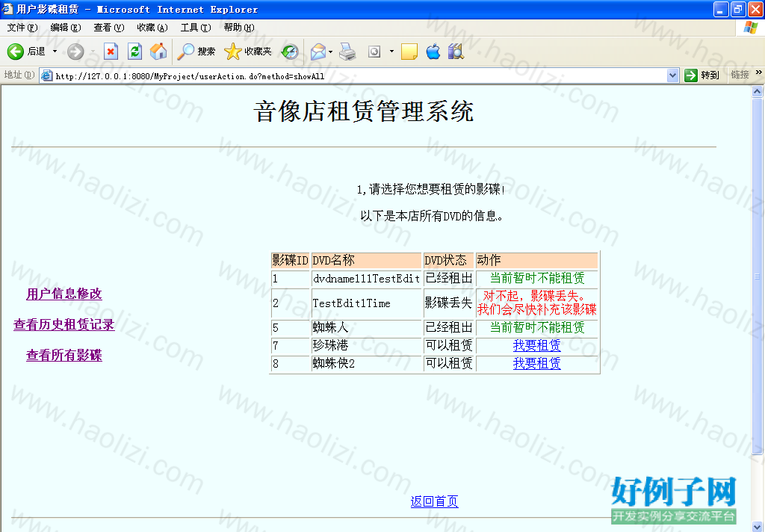The width and height of the screenshot is (765, 532).
Task: Click the scrollbar up arrow
Action: [758, 91]
